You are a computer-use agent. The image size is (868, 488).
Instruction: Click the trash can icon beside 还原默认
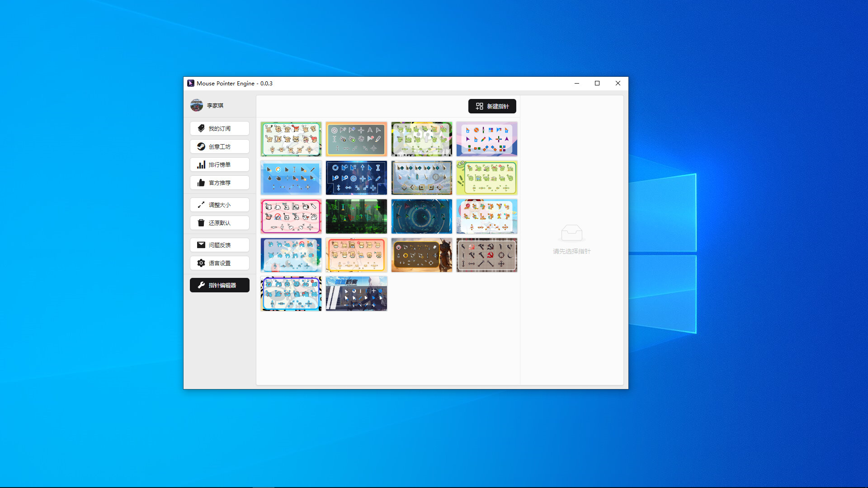point(201,223)
